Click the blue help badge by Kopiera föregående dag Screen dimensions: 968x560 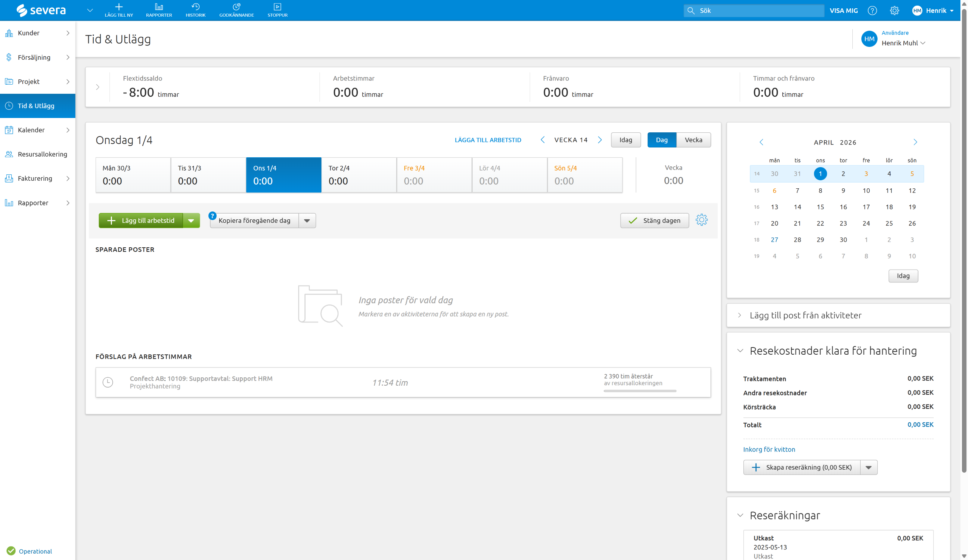point(212,216)
